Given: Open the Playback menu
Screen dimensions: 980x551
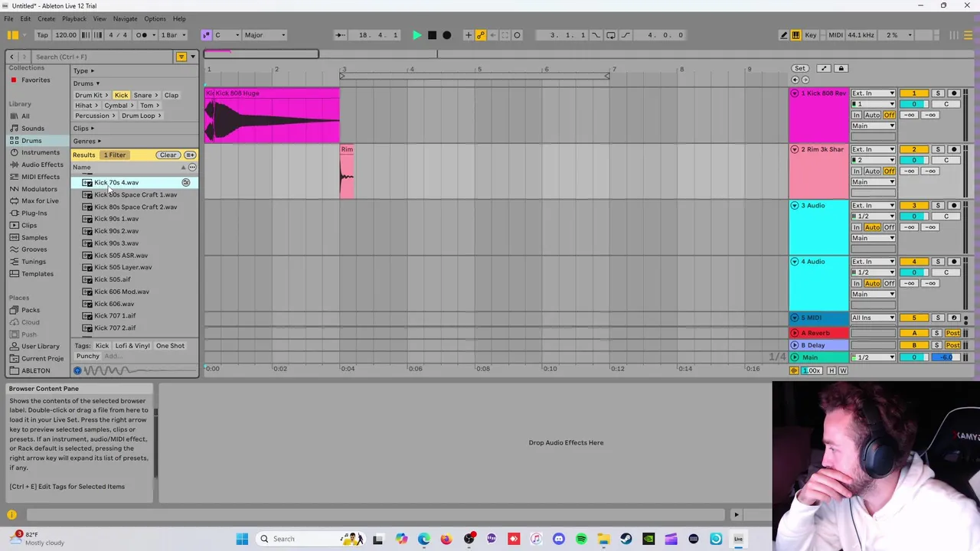Looking at the screenshot, I should tap(73, 18).
